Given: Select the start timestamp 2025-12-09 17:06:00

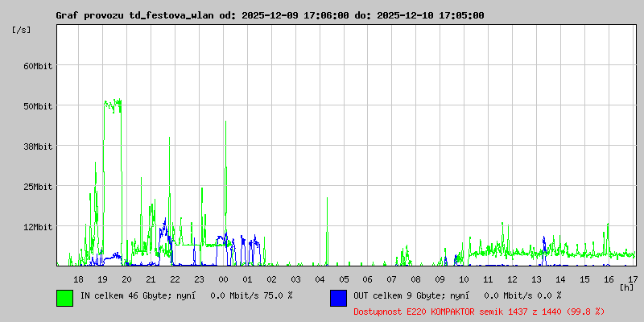Looking at the screenshot, I should pyautogui.click(x=294, y=15).
